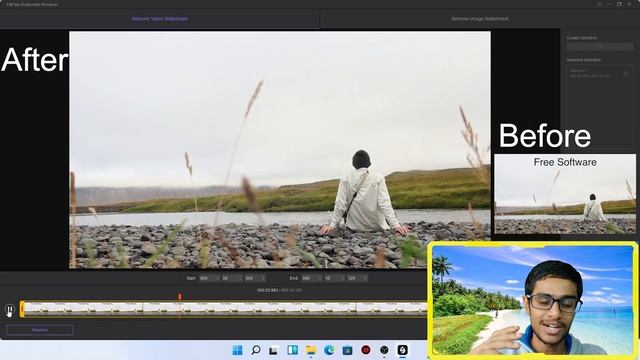Viewport: 640px width, 360px height.
Task: Click the yellow left trim handle of timeline
Action: [22, 309]
